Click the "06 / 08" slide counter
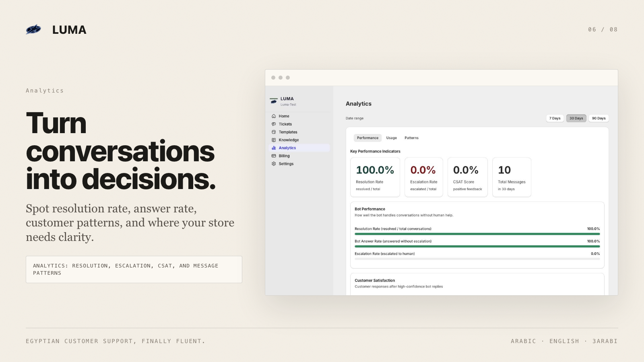Image resolution: width=644 pixels, height=362 pixels. [x=603, y=29]
